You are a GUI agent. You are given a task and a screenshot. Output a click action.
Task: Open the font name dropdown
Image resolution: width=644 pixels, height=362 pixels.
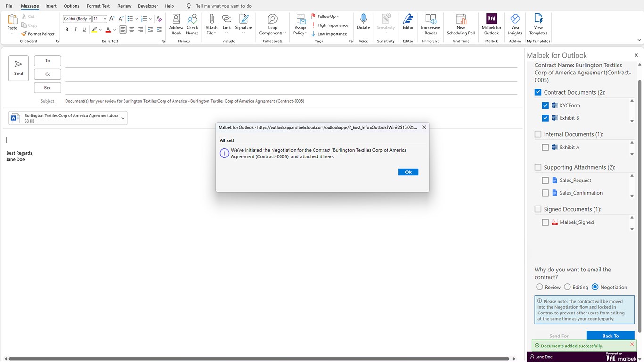pos(89,19)
